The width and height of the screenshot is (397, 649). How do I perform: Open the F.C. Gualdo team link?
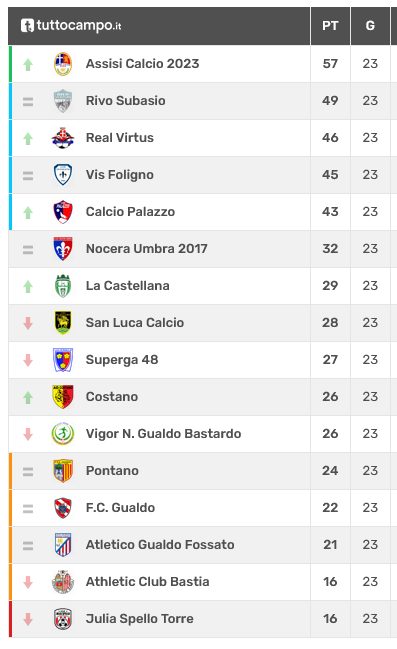pyautogui.click(x=120, y=508)
